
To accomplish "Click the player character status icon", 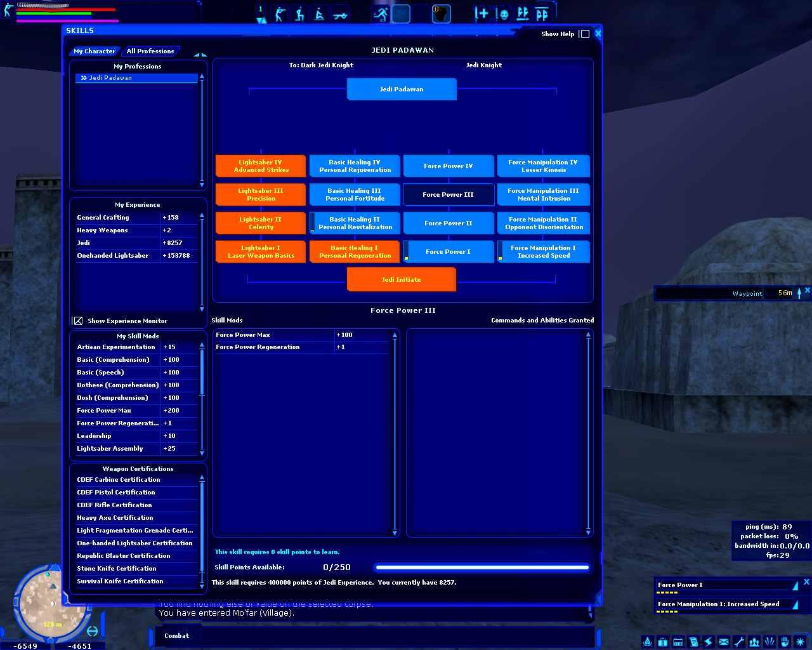I will (x=8, y=10).
